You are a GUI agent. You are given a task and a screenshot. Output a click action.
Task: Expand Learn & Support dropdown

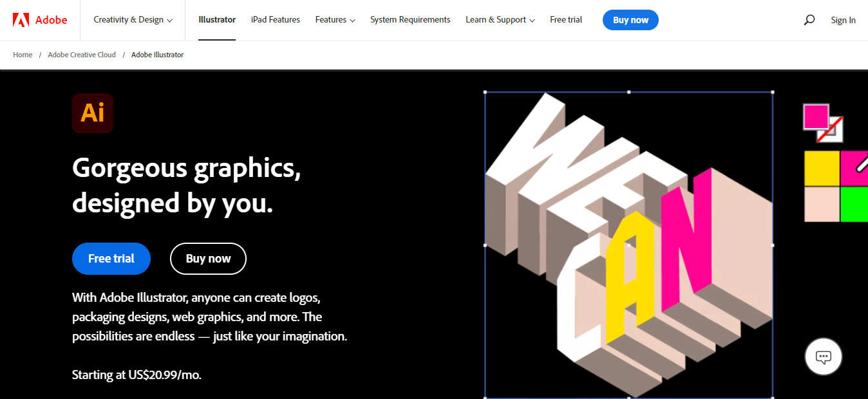coord(500,20)
